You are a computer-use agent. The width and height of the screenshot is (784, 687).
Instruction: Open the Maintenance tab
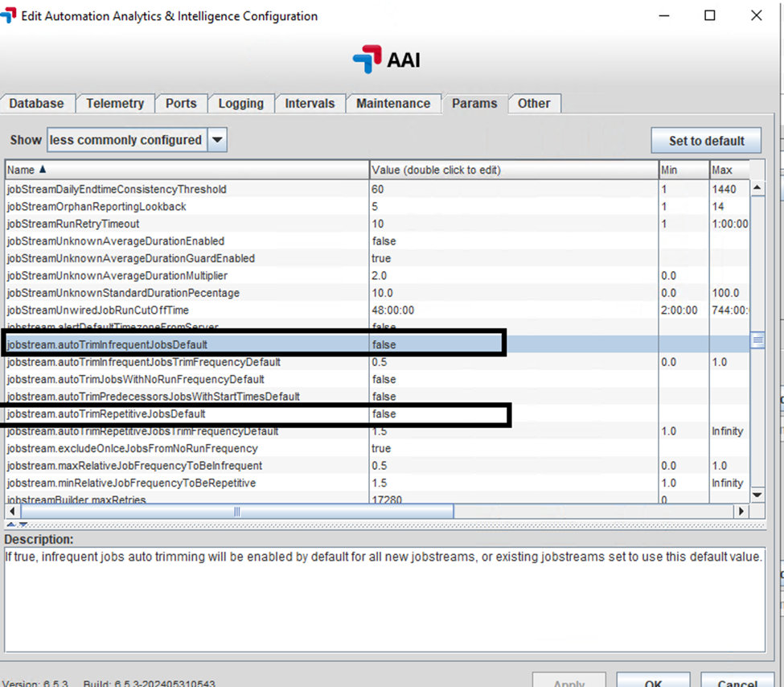click(x=393, y=104)
